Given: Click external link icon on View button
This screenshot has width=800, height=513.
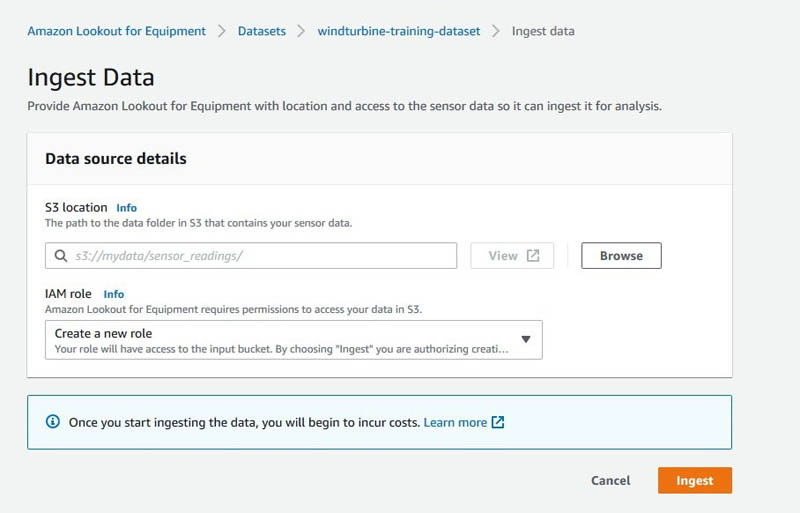Looking at the screenshot, I should point(533,256).
